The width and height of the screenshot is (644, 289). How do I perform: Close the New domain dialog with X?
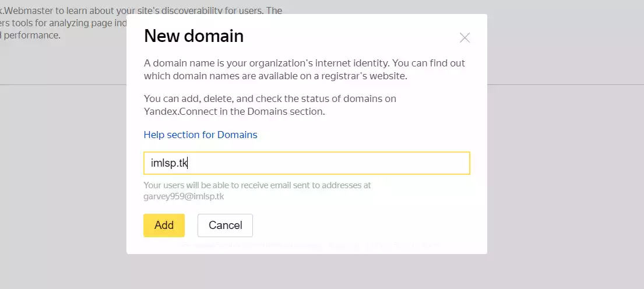click(464, 38)
